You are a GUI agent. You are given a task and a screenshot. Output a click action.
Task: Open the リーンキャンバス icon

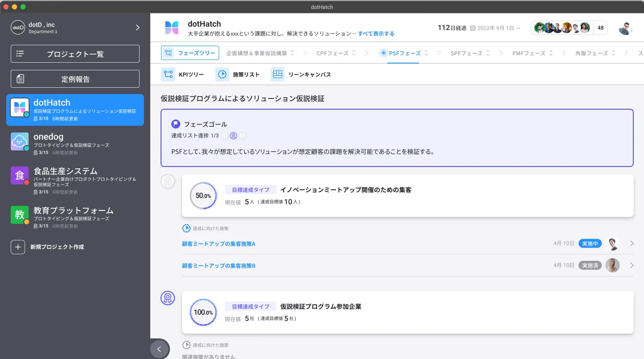(x=278, y=74)
